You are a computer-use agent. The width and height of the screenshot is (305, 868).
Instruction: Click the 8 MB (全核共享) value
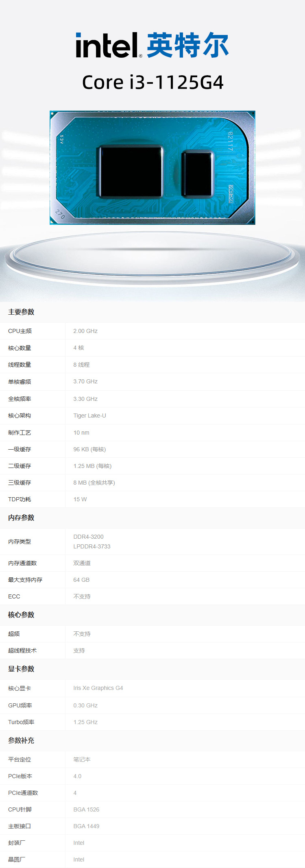94,483
